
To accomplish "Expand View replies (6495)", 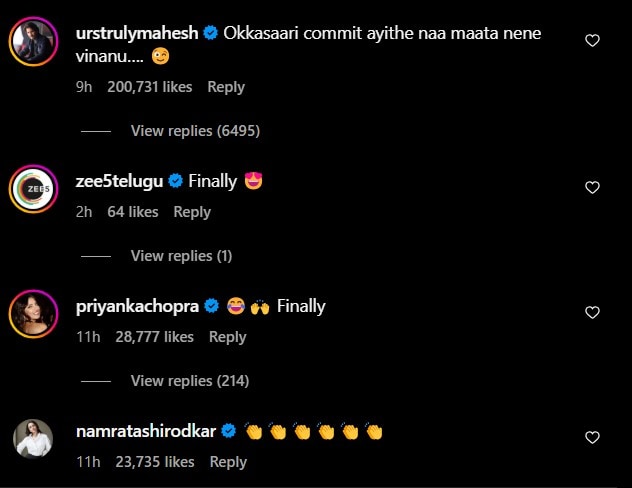I will click(185, 131).
